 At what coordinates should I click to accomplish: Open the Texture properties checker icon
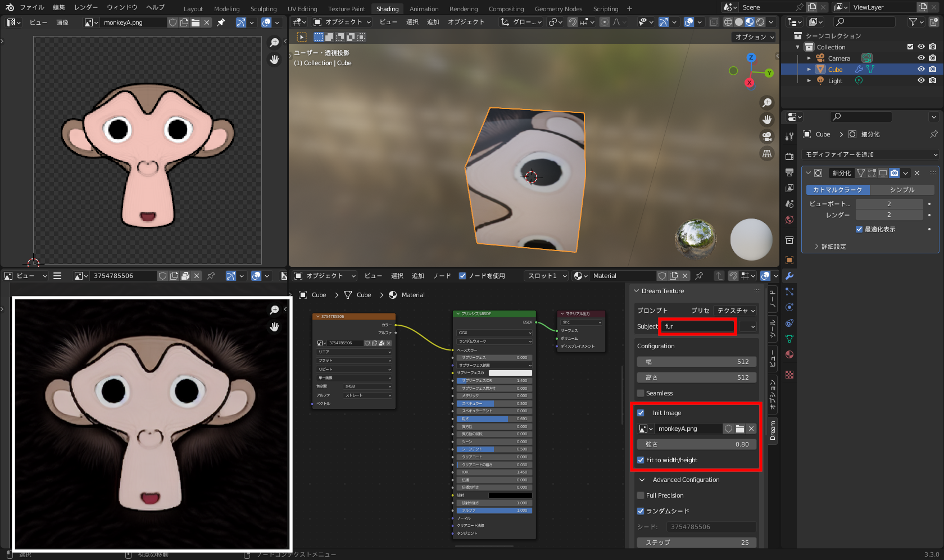(x=789, y=375)
